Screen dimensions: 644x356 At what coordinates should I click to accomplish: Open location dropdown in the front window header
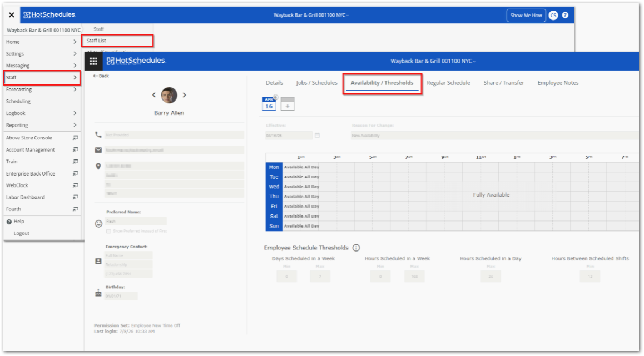coord(433,61)
